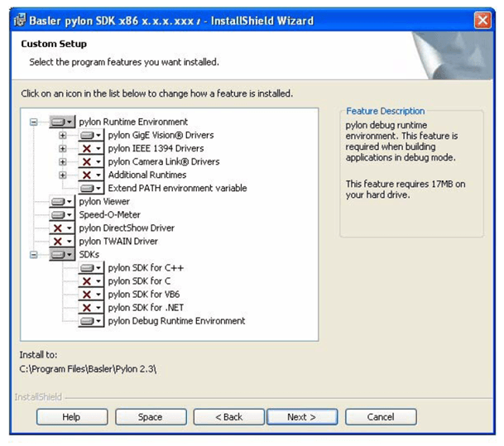Expand the Additional Runtimes node

point(62,175)
